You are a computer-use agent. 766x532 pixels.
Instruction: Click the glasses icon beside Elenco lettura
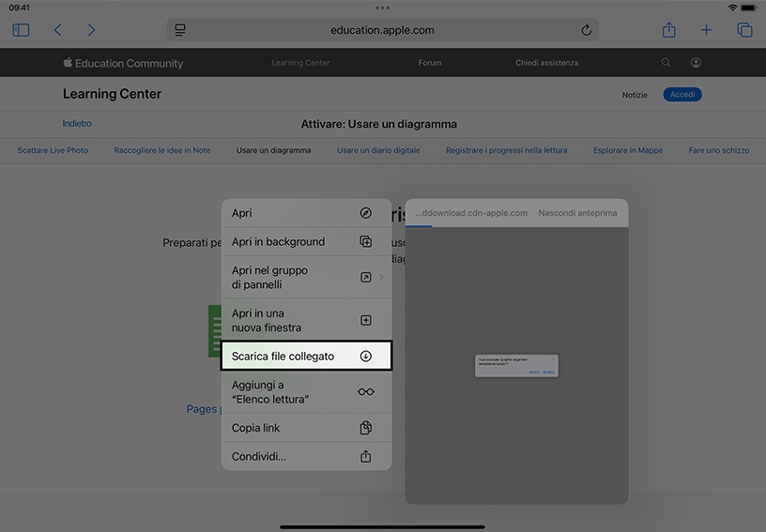[x=365, y=392]
